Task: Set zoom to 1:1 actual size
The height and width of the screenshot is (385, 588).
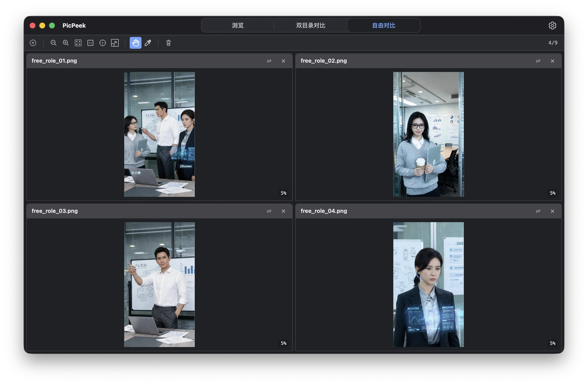Action: (90, 43)
